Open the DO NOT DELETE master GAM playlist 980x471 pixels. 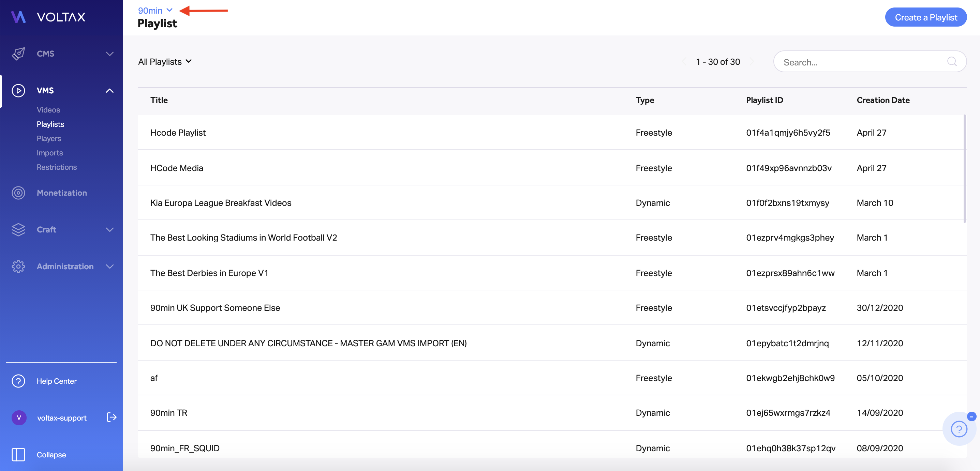pyautogui.click(x=552, y=343)
